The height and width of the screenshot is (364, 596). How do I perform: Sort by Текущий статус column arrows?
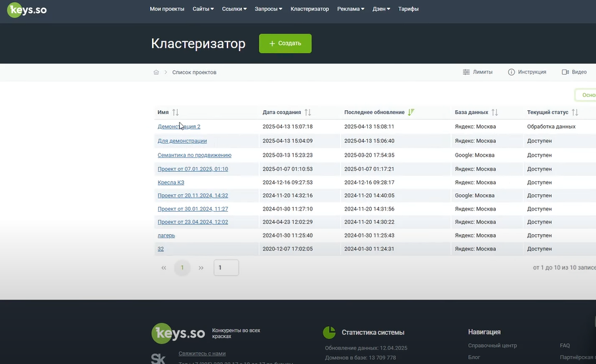pos(575,112)
